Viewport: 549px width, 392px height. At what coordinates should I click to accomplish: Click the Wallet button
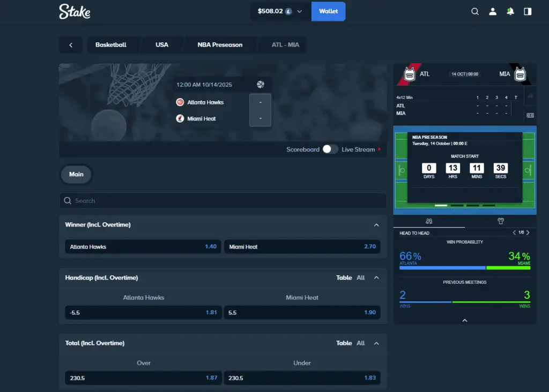click(x=328, y=11)
